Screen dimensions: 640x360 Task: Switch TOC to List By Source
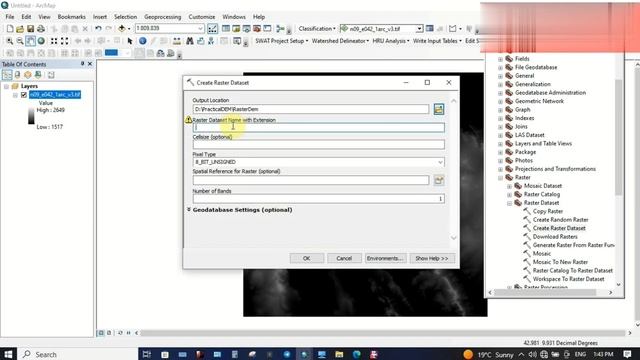(x=17, y=75)
